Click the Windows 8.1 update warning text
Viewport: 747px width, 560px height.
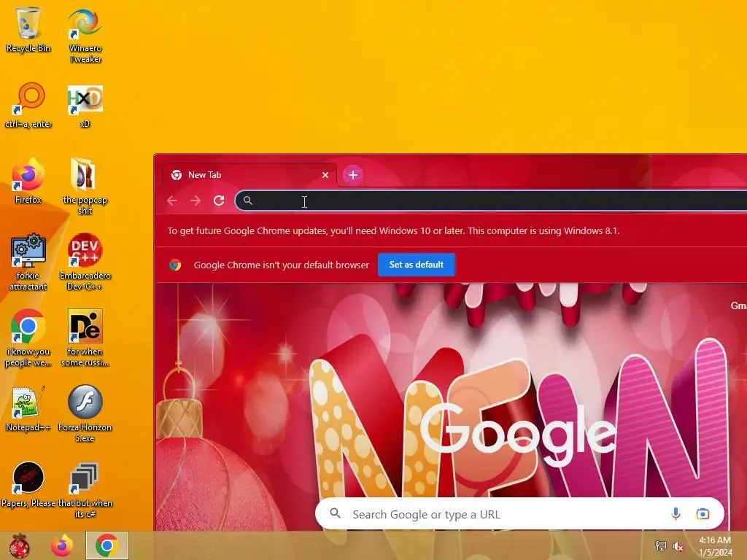pos(393,231)
